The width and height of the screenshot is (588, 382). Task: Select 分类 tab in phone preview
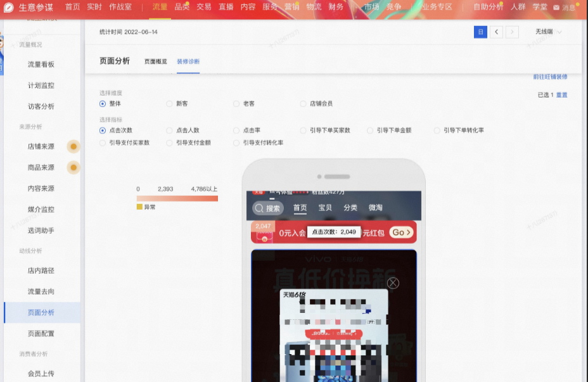(350, 208)
